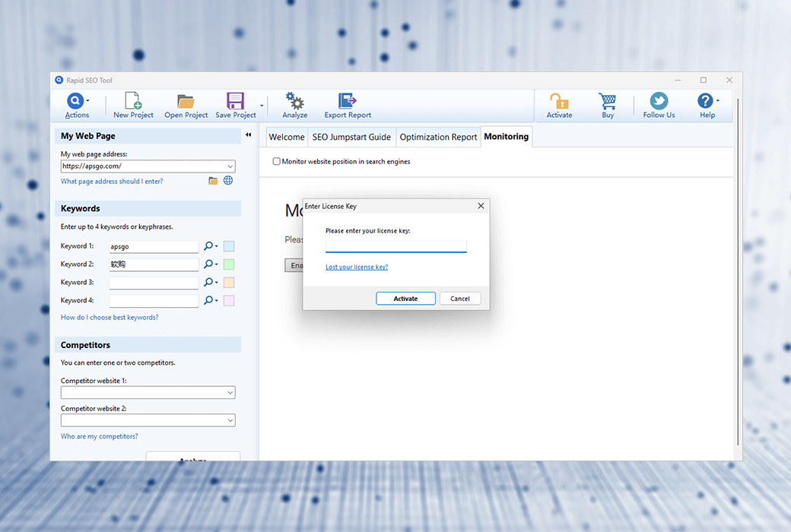Collapse the left side panel with the double arrow

click(248, 135)
